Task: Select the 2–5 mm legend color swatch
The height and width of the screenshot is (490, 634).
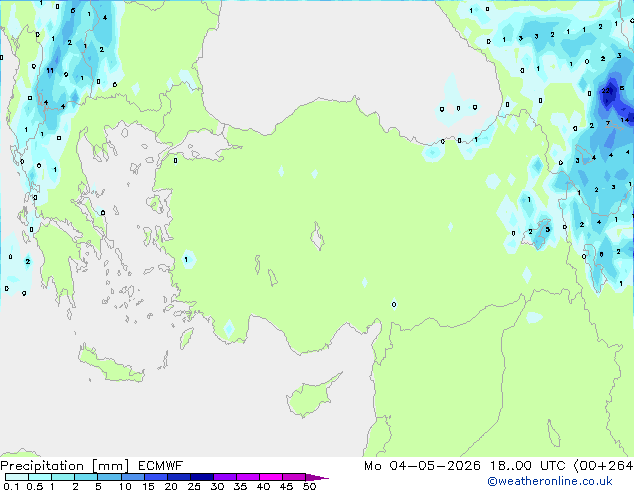Action: point(86,477)
